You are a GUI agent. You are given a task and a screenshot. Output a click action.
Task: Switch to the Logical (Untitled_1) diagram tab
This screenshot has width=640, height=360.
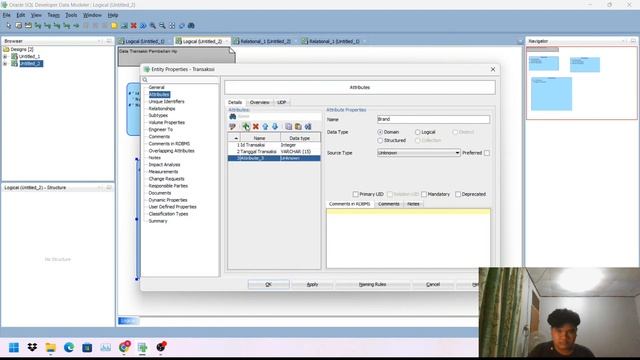click(143, 41)
